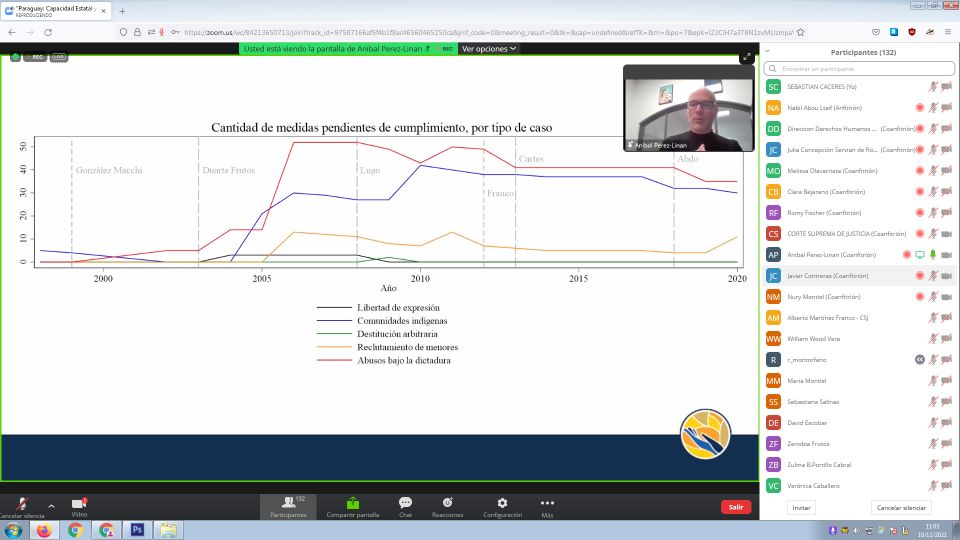
Task: Select participant Melissa Olavarrieta row
Action: pyautogui.click(x=860, y=171)
